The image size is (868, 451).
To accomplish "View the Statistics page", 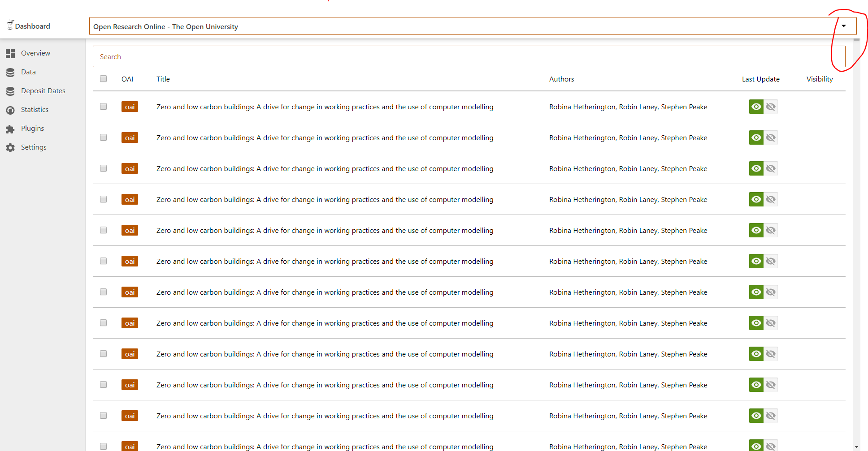I will [34, 109].
